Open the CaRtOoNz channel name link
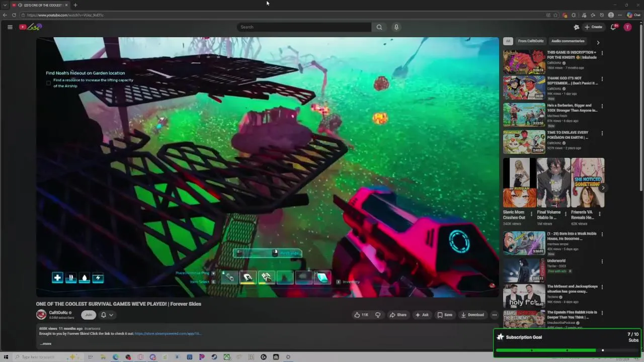644x362 pixels. (58, 313)
